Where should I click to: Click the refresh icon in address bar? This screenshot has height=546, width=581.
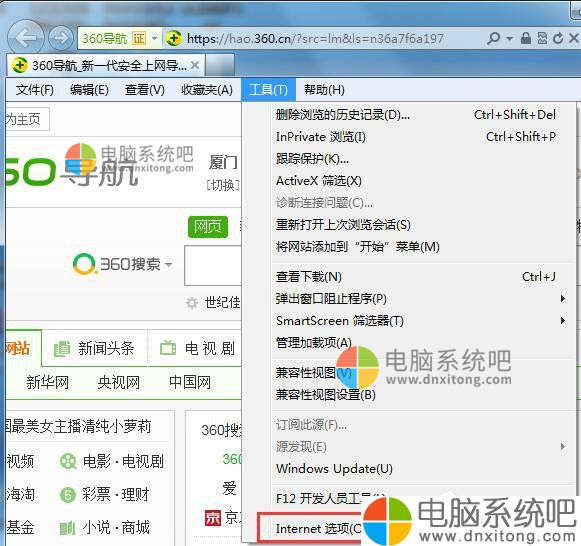click(x=558, y=38)
